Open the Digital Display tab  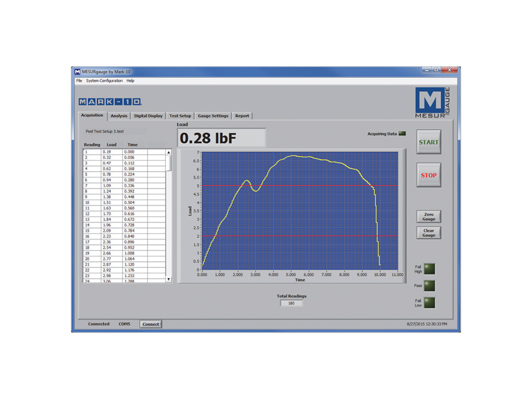148,116
